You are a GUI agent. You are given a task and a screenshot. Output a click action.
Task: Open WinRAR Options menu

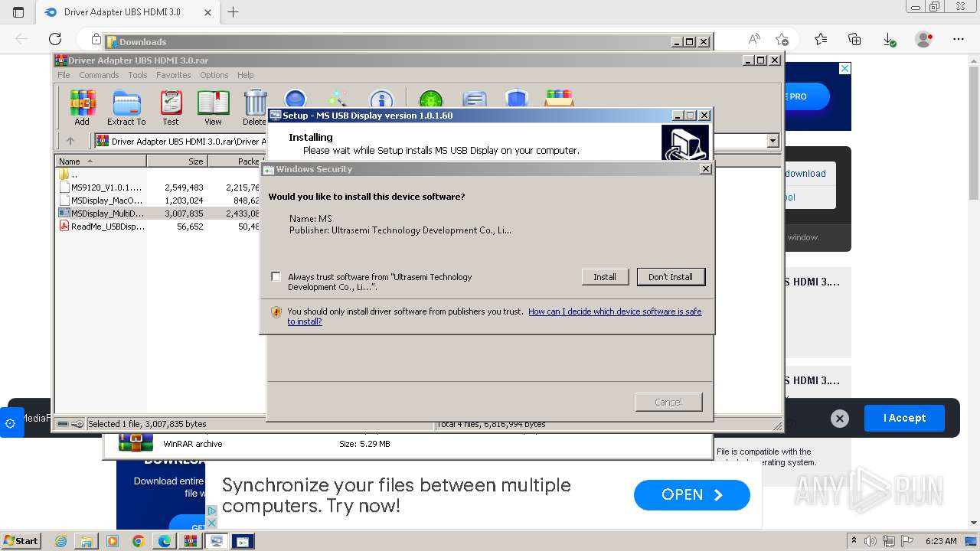214,75
